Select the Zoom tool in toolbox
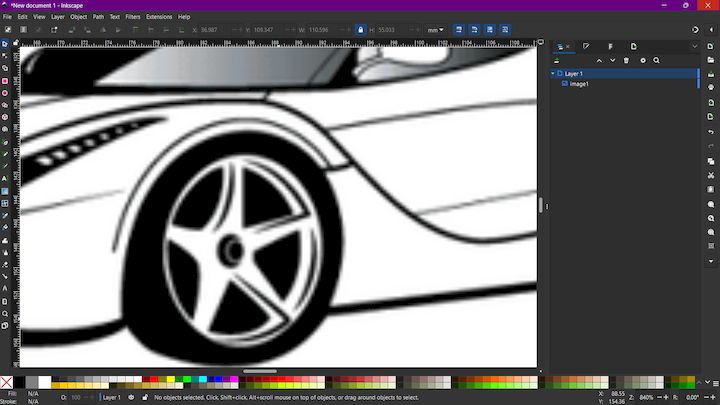This screenshot has width=720, height=405. click(5, 314)
